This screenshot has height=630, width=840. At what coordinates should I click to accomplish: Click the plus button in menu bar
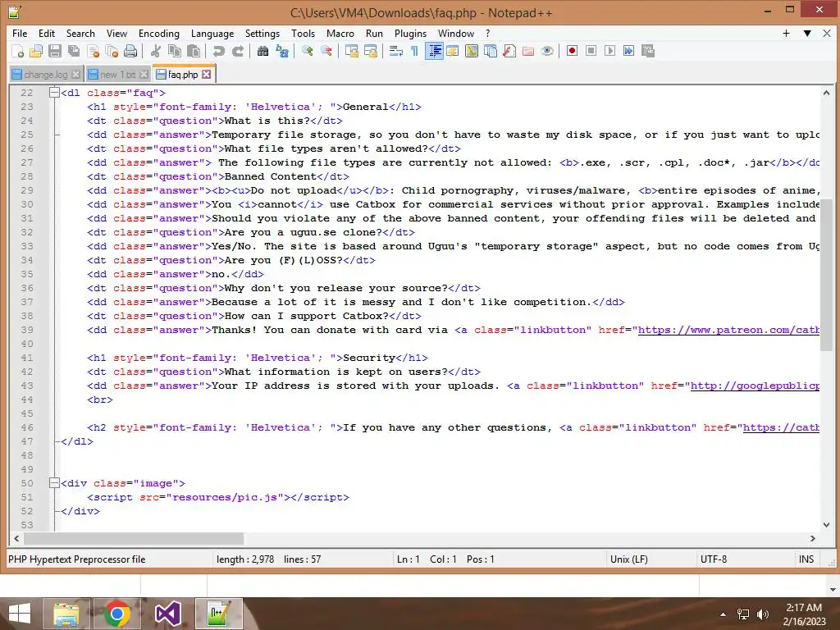[786, 33]
